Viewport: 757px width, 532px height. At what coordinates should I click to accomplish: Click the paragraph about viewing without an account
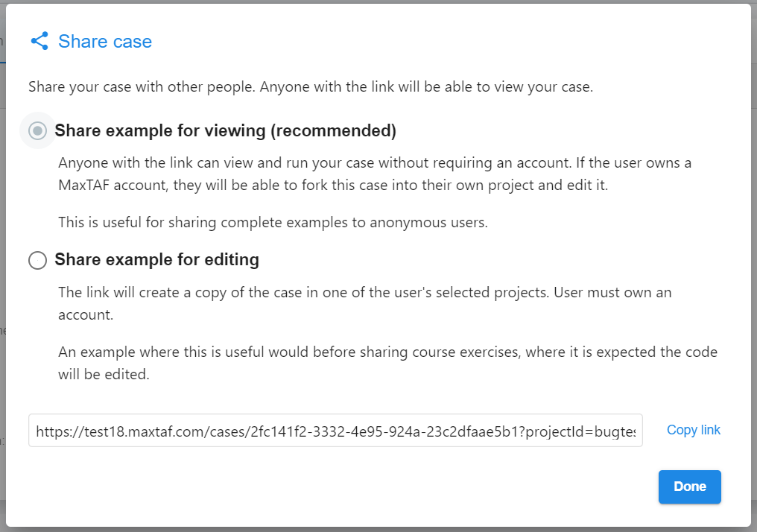click(x=375, y=174)
